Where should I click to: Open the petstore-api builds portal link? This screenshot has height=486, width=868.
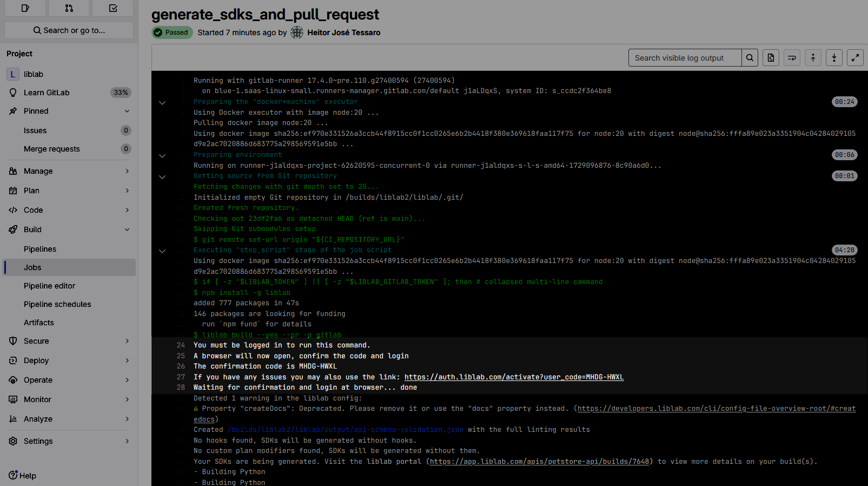click(x=539, y=462)
